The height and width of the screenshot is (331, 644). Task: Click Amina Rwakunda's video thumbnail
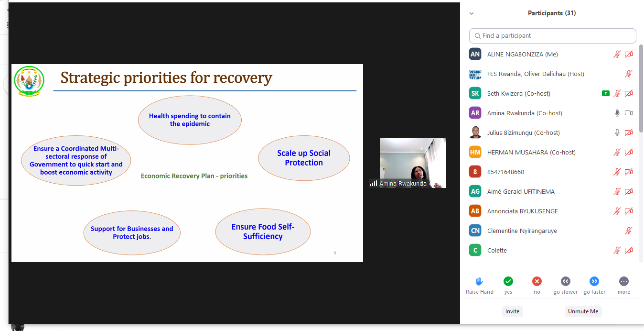(x=413, y=163)
